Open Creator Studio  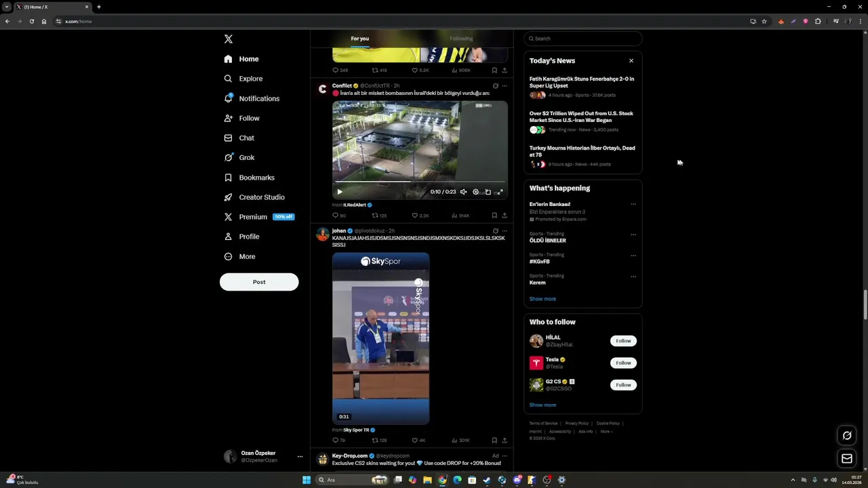tap(254, 197)
